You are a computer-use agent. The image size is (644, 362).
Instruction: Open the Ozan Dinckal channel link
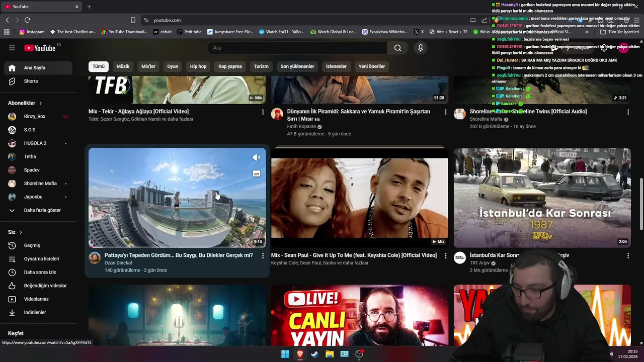(x=118, y=263)
